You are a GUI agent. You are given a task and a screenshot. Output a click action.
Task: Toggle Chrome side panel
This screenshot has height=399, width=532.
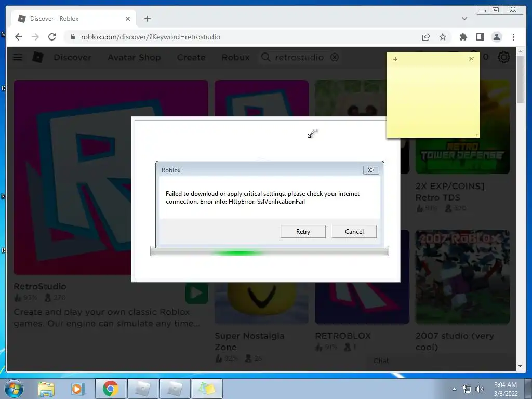[x=480, y=37]
